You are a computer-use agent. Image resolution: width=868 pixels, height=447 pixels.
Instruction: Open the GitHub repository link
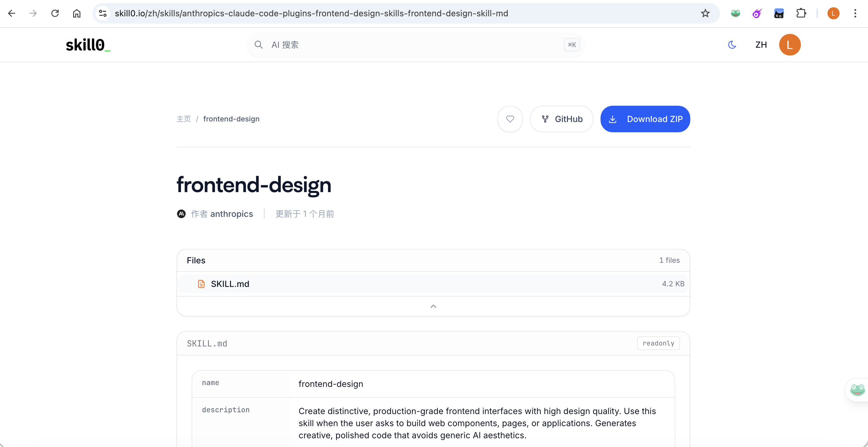coord(561,119)
